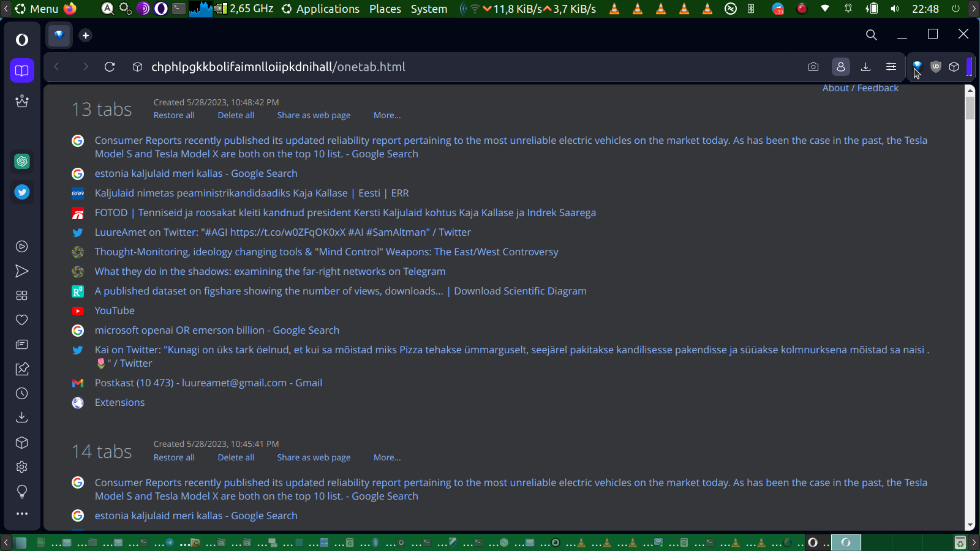This screenshot has height=551, width=980.
Task: Open sidebar setup three-dots menu
Action: click(22, 514)
